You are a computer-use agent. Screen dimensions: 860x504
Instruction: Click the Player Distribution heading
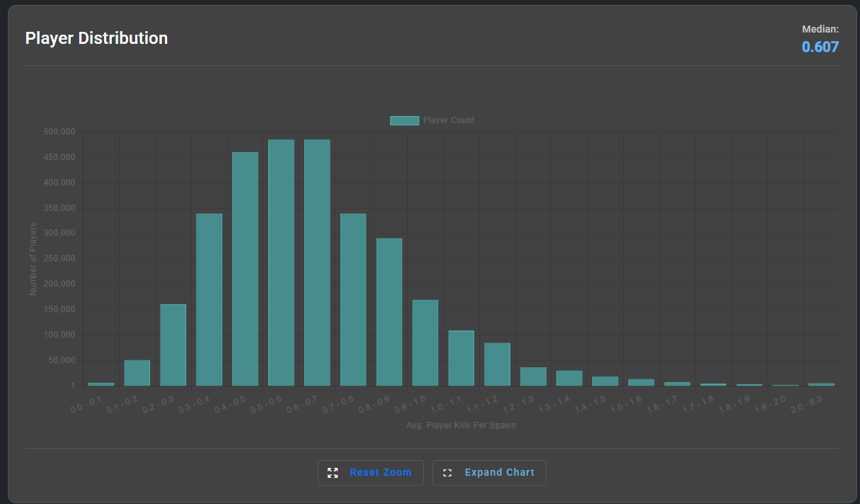point(96,38)
